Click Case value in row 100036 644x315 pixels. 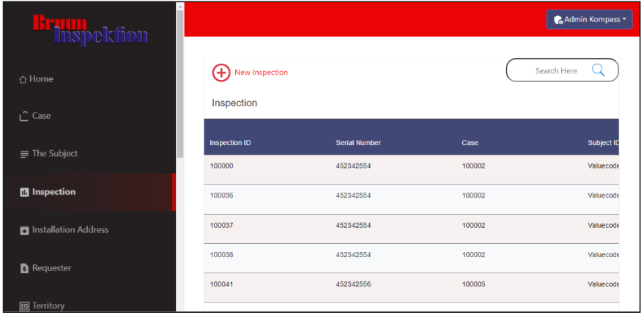(473, 196)
